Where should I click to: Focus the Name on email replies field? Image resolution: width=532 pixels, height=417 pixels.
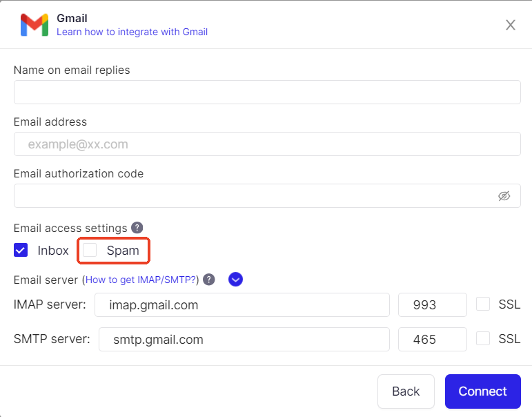coord(267,93)
